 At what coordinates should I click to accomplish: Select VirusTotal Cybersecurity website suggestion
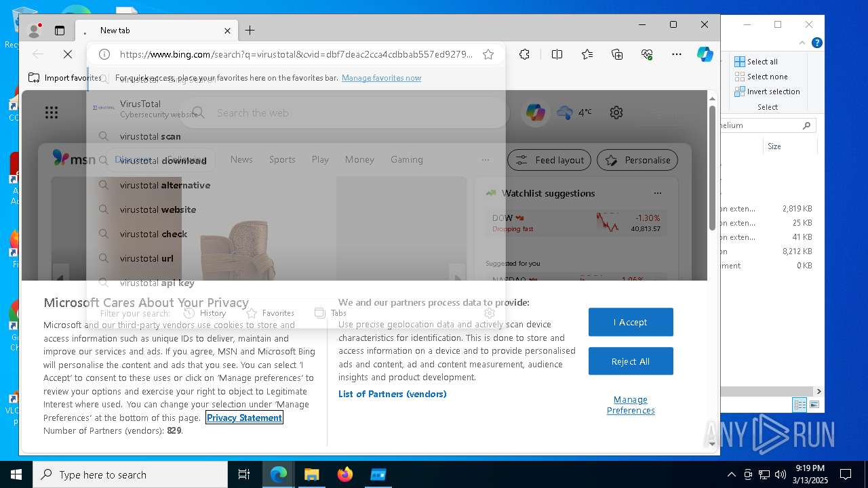[x=296, y=108]
